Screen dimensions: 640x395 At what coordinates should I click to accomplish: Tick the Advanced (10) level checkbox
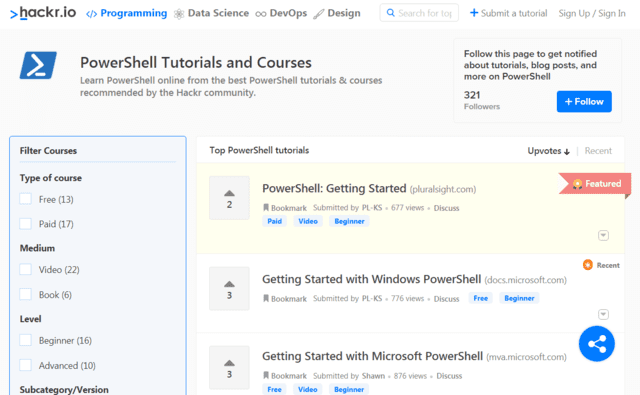(25, 365)
